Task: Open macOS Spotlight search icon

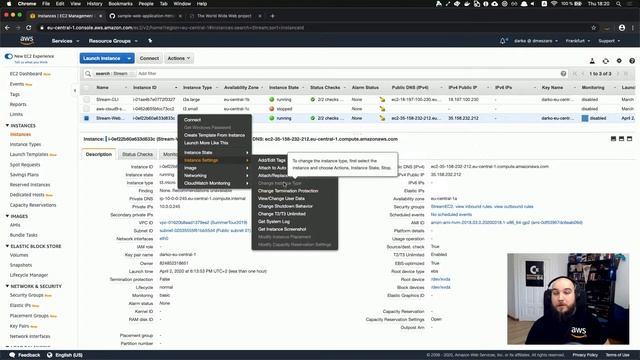Action: 618,4
